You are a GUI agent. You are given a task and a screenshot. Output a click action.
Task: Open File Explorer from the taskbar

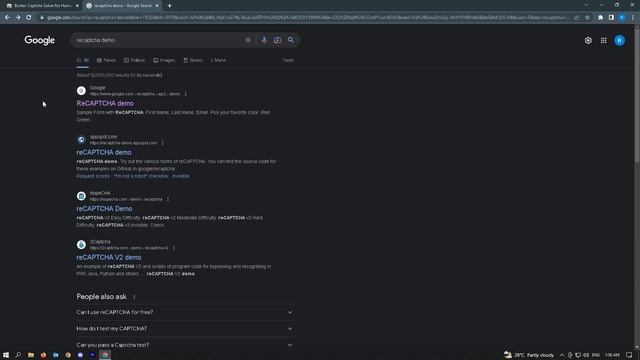(x=31, y=355)
